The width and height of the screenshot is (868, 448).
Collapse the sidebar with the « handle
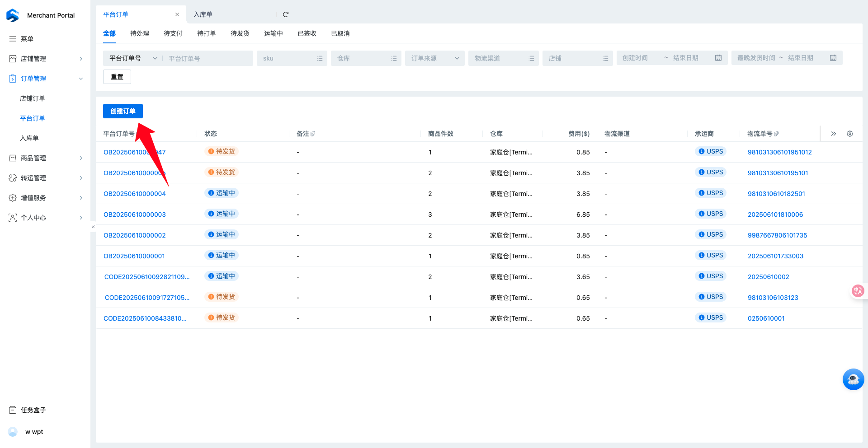tap(93, 227)
